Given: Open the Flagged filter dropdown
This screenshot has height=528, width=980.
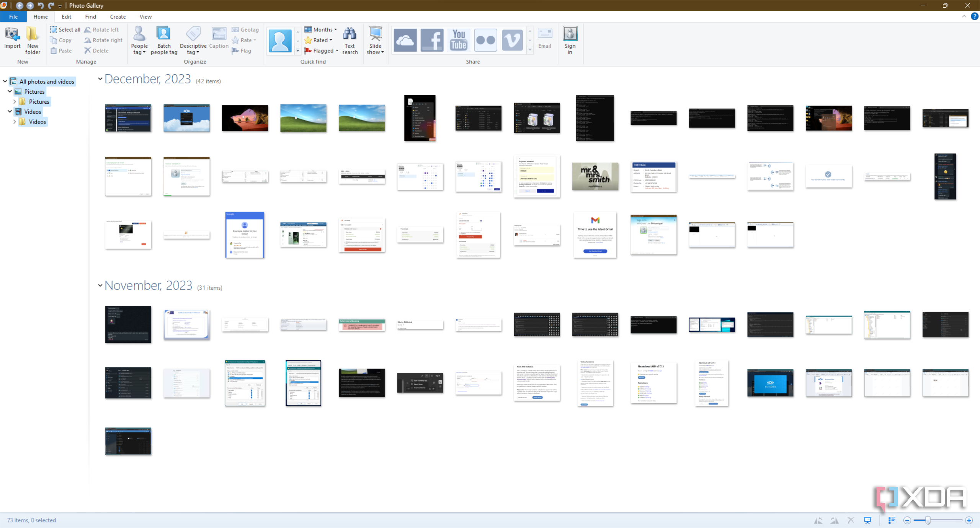Looking at the screenshot, I should [x=321, y=51].
